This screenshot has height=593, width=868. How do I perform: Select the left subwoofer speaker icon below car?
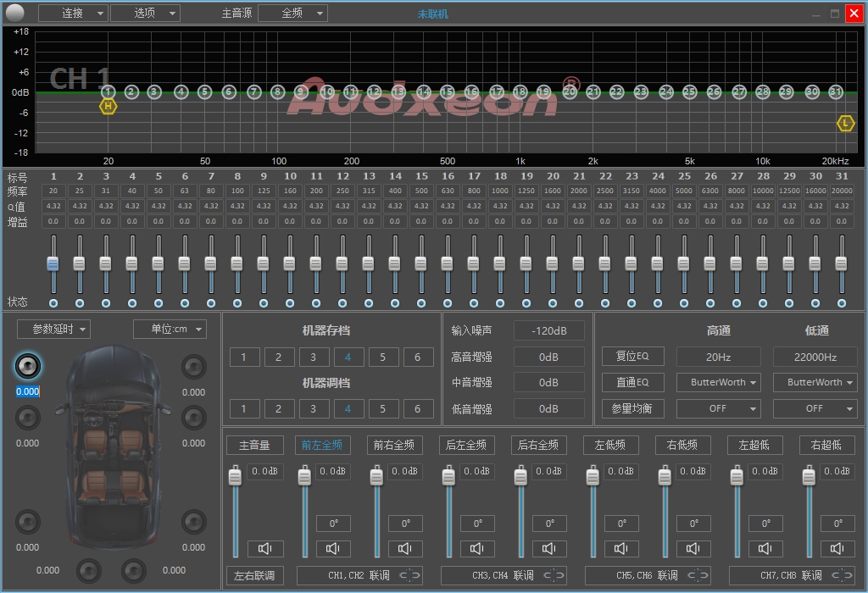pyautogui.click(x=88, y=571)
